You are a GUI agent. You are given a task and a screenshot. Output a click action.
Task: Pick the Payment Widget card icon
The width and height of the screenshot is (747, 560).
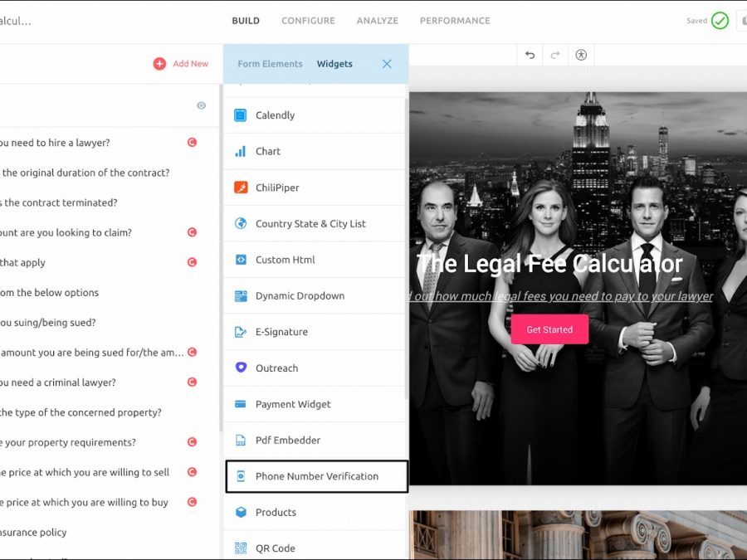[x=241, y=404]
